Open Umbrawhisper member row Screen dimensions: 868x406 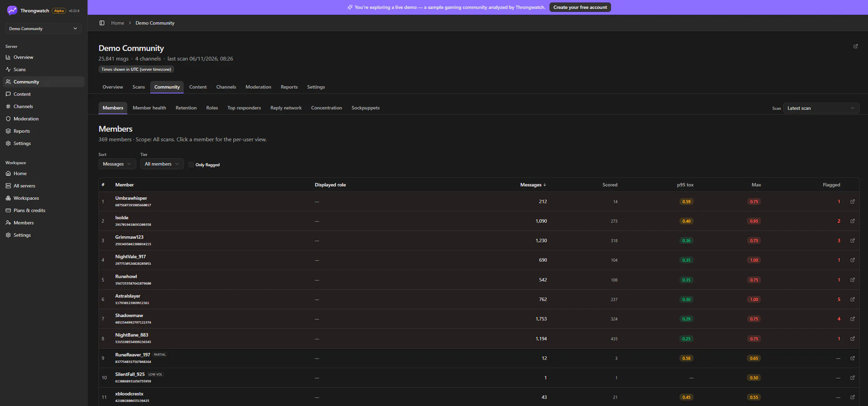point(479,201)
